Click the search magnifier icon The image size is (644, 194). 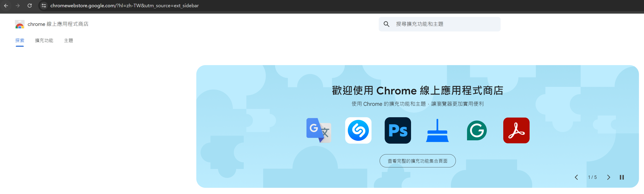click(x=386, y=24)
